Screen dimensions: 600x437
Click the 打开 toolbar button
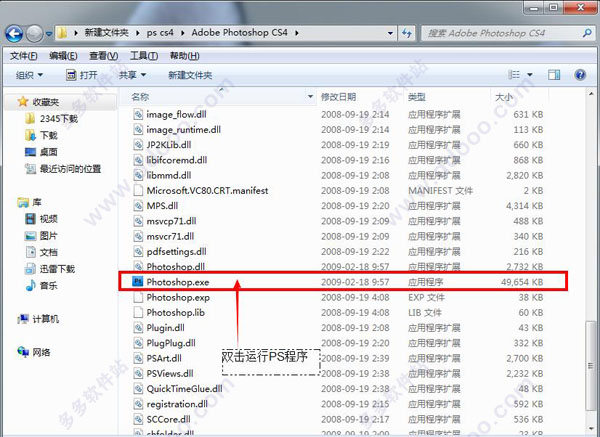82,75
